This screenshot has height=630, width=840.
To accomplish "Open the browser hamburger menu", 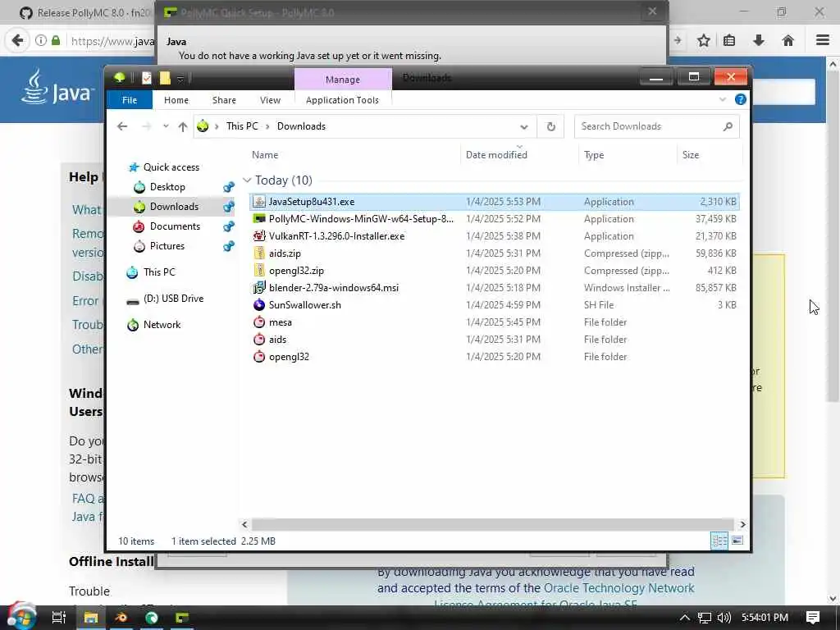I will [x=823, y=40].
